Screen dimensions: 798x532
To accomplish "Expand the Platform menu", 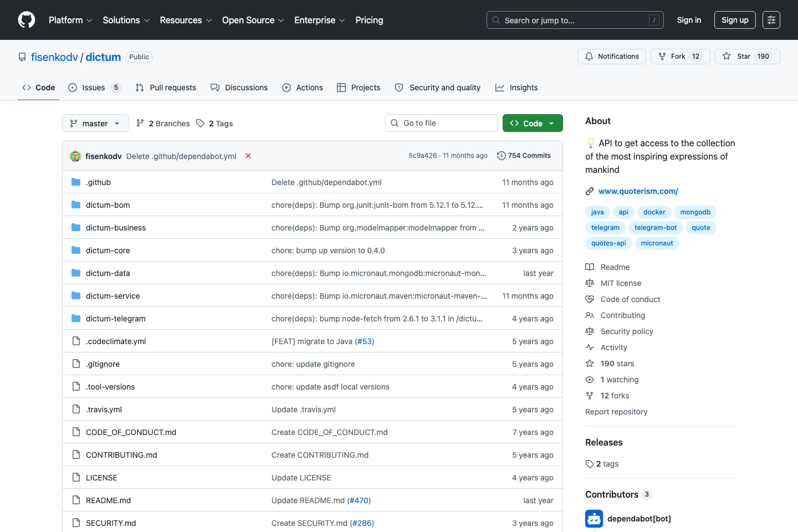I will pos(70,20).
